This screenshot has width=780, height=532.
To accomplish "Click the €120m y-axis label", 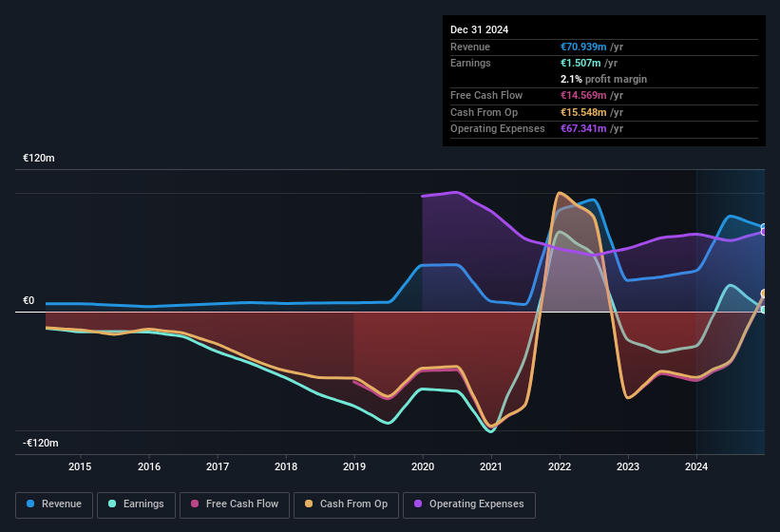I will click(39, 158).
